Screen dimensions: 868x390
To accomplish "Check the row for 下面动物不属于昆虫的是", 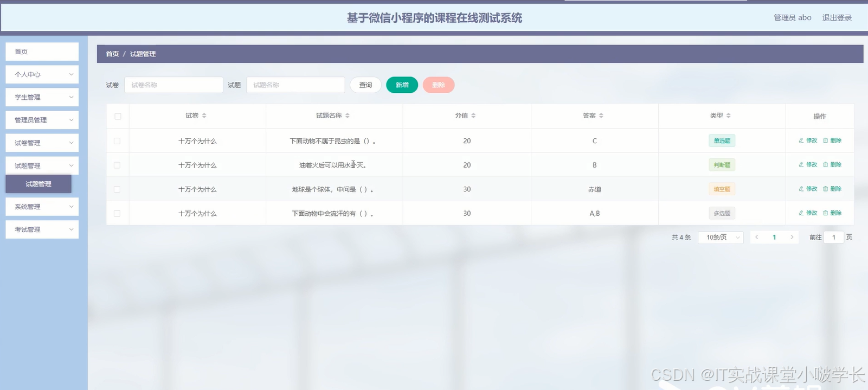I will [x=117, y=141].
